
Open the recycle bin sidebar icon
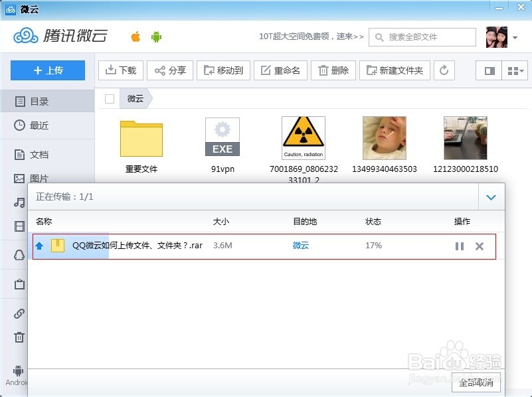19,337
